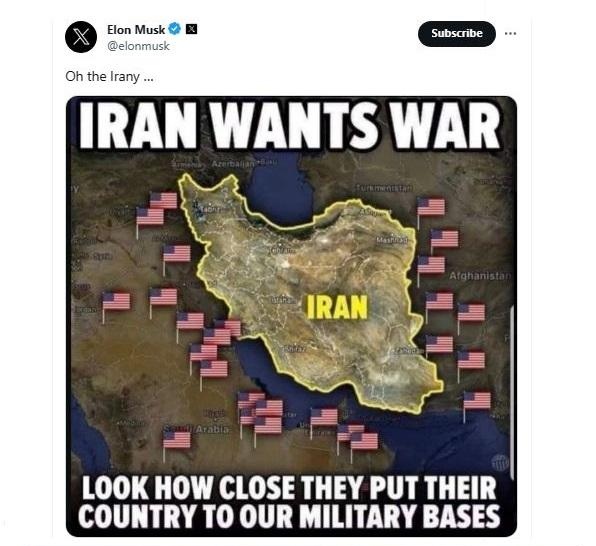Click the gray scrollbar beside the image
The image size is (596, 546).
pos(512,392)
